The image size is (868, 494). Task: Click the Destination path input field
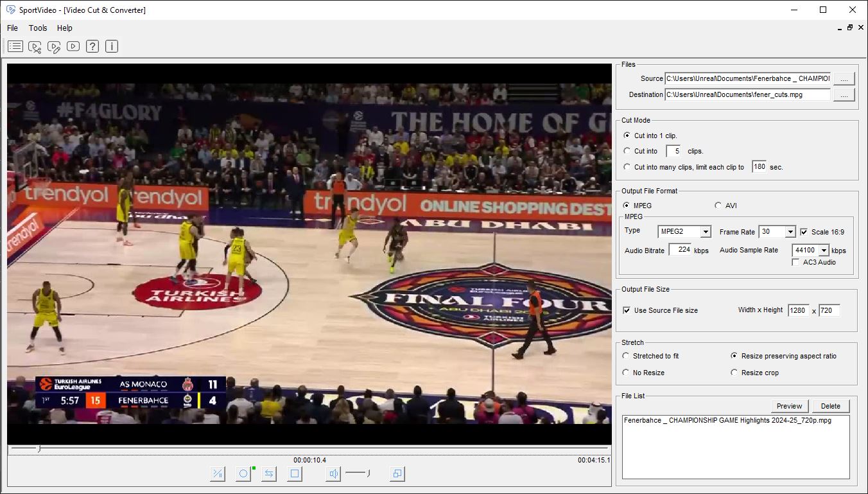748,94
